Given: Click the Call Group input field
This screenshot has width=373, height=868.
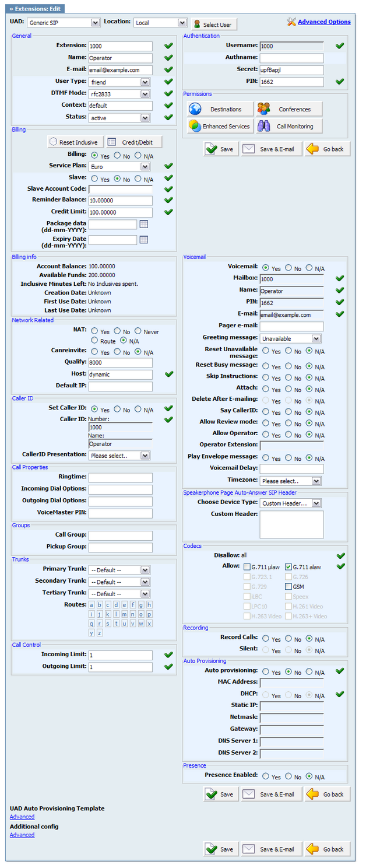Looking at the screenshot, I should (120, 535).
